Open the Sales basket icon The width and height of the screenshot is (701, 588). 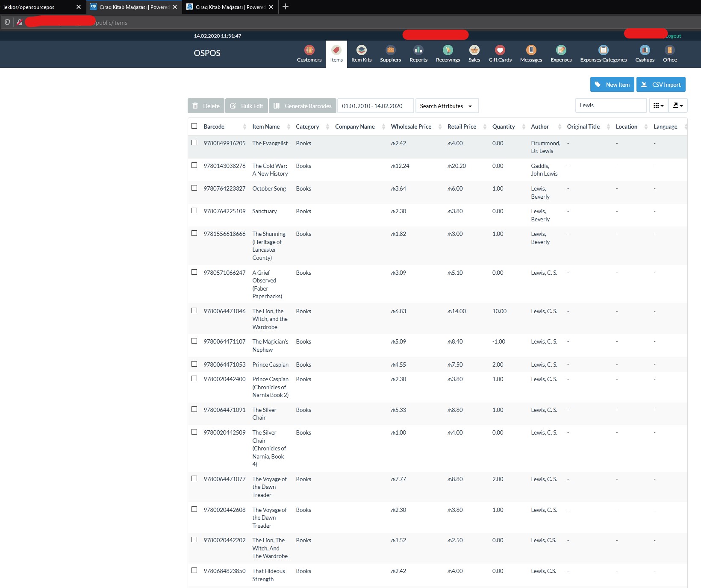tap(474, 50)
